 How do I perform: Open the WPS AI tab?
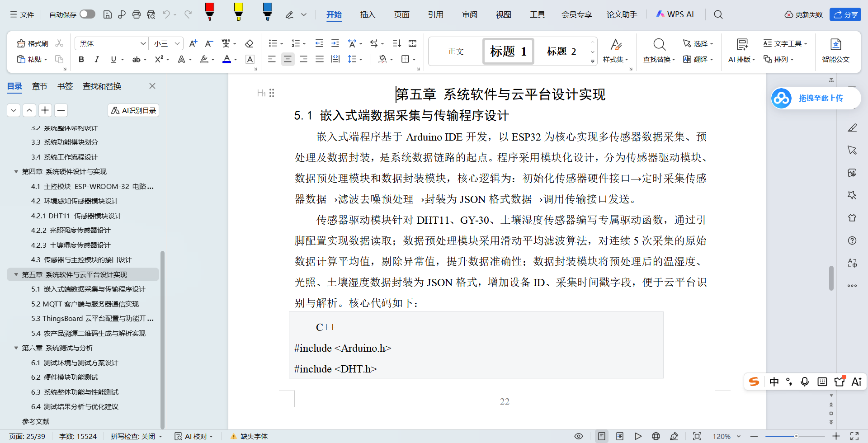tap(675, 14)
